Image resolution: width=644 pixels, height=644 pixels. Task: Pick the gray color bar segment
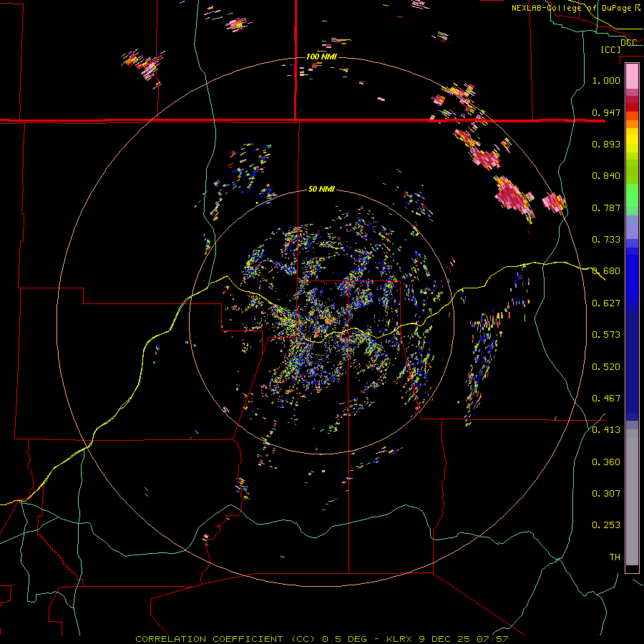(x=632, y=497)
